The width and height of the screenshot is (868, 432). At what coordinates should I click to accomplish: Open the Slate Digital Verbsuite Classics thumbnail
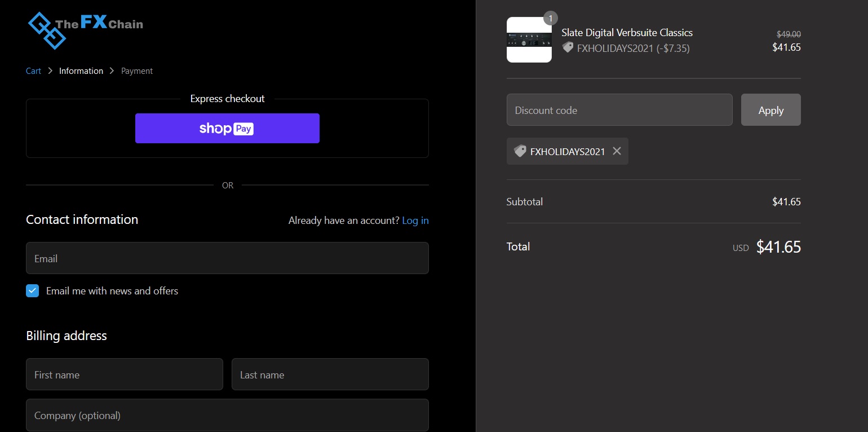529,40
